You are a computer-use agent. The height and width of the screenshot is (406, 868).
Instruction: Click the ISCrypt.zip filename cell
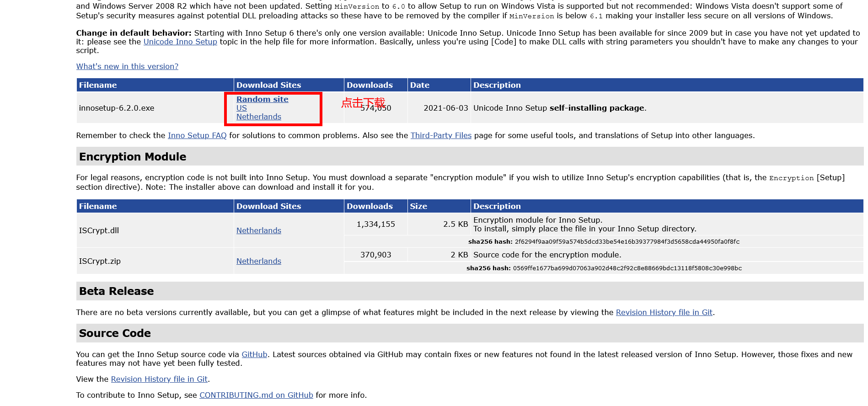point(155,261)
